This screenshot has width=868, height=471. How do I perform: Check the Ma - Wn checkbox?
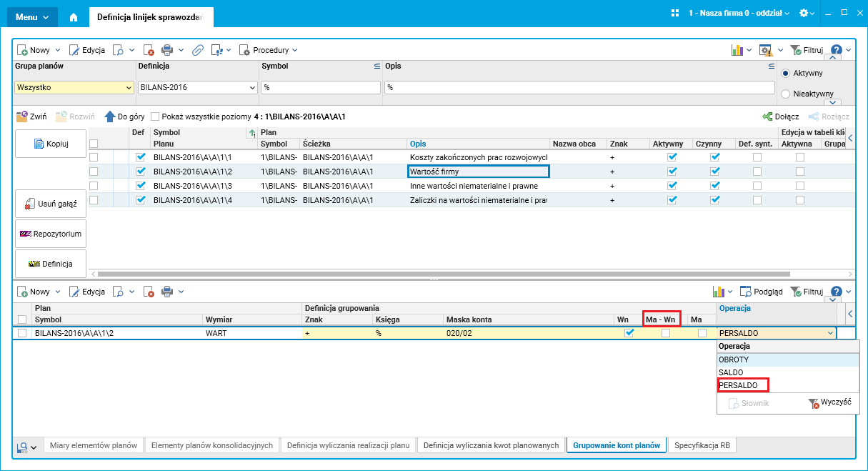(x=666, y=333)
